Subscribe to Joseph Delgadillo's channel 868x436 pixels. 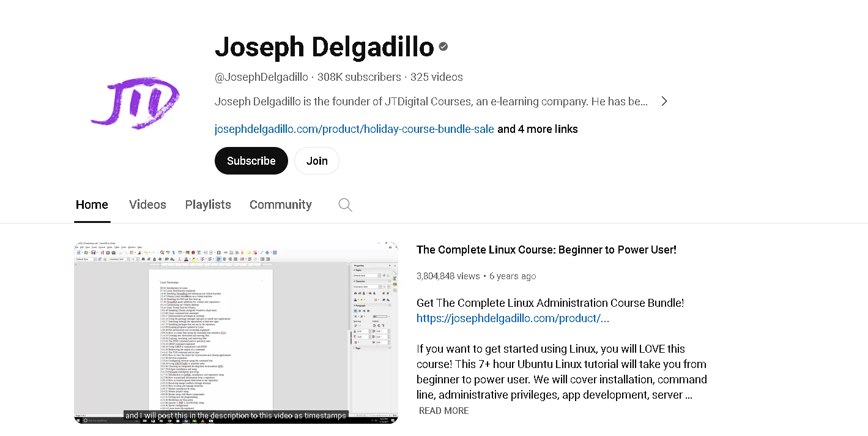click(251, 161)
